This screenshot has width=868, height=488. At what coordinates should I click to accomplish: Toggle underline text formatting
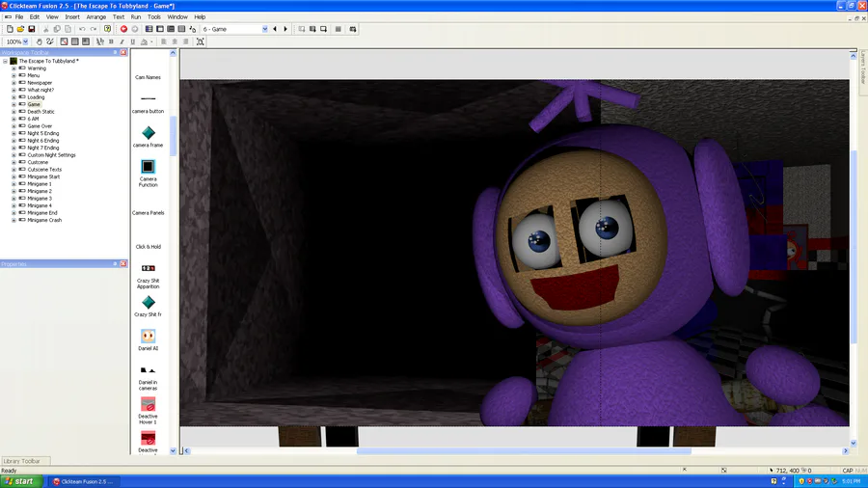pyautogui.click(x=133, y=41)
